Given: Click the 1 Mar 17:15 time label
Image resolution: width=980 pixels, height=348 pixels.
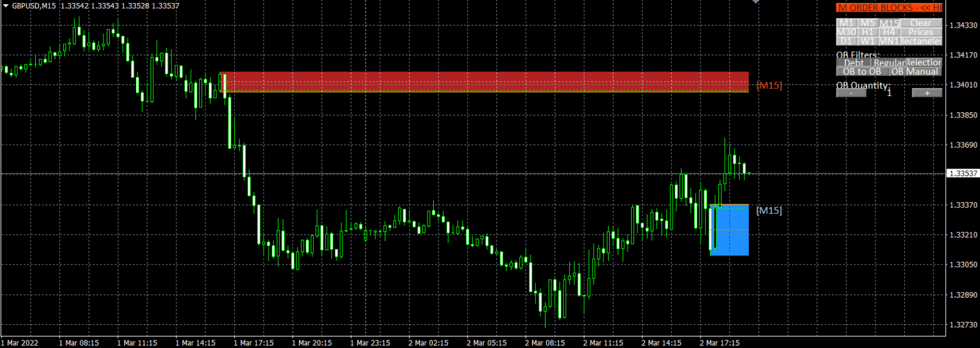Looking at the screenshot, I should point(253,343).
